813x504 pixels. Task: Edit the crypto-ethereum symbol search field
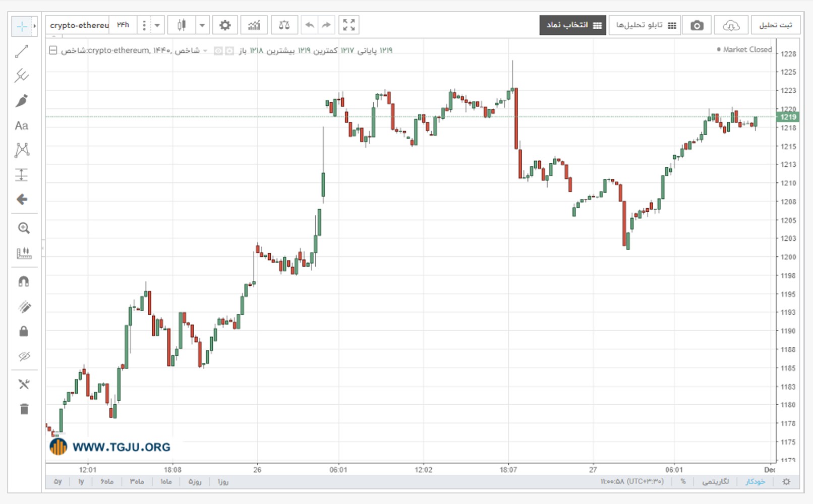79,25
